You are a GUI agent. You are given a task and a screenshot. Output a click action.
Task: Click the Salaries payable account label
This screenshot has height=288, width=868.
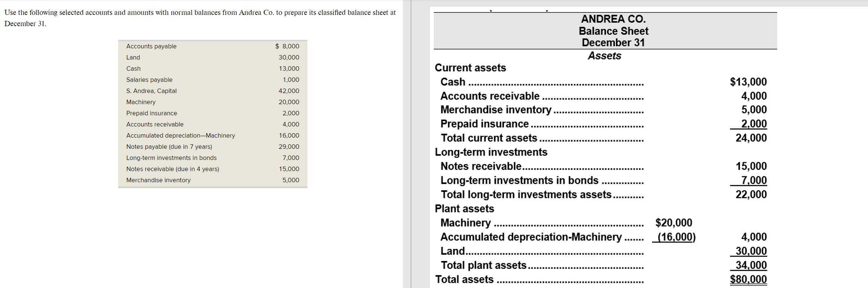coord(149,80)
